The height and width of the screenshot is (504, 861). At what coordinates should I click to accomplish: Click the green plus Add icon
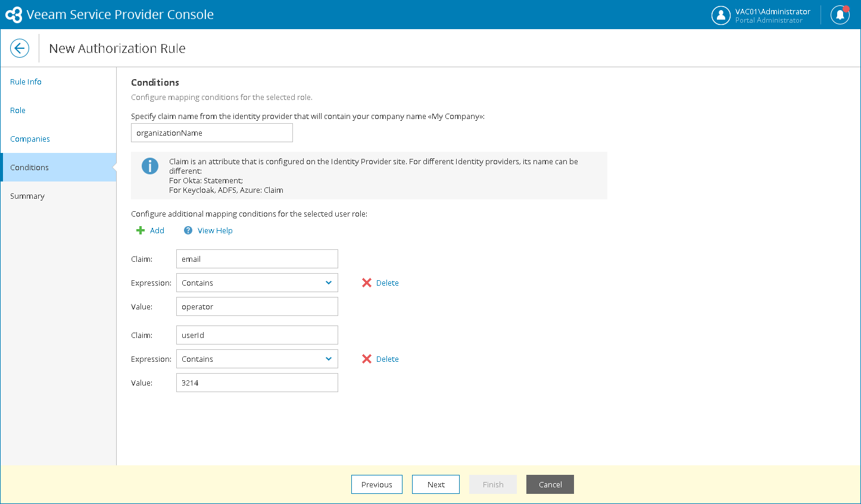click(x=141, y=230)
